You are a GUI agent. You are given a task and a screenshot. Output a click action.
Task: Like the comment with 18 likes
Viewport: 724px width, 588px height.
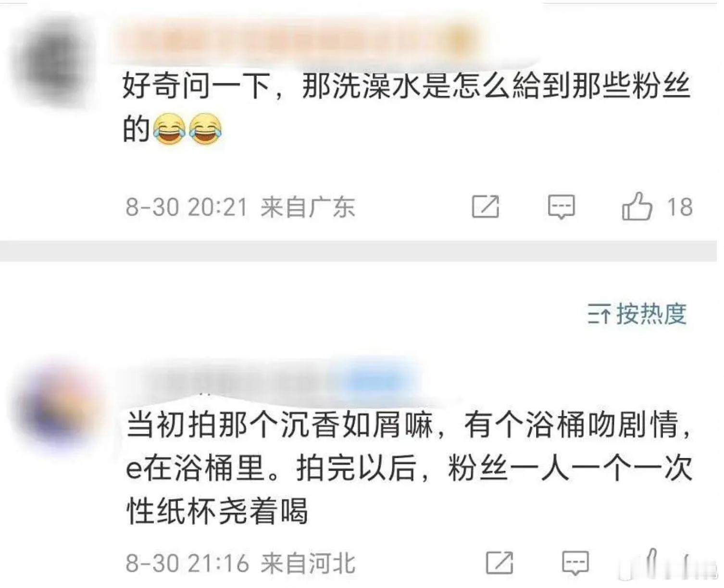(x=637, y=206)
